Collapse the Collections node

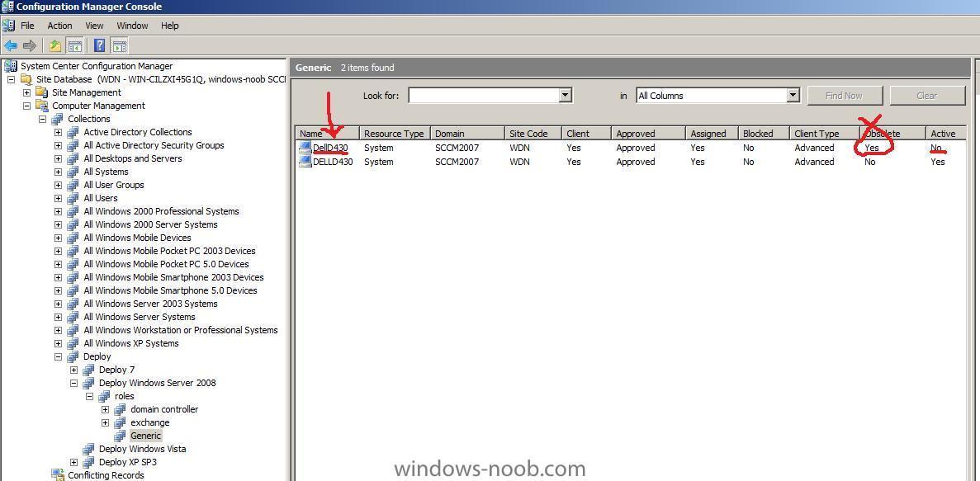pyautogui.click(x=42, y=119)
